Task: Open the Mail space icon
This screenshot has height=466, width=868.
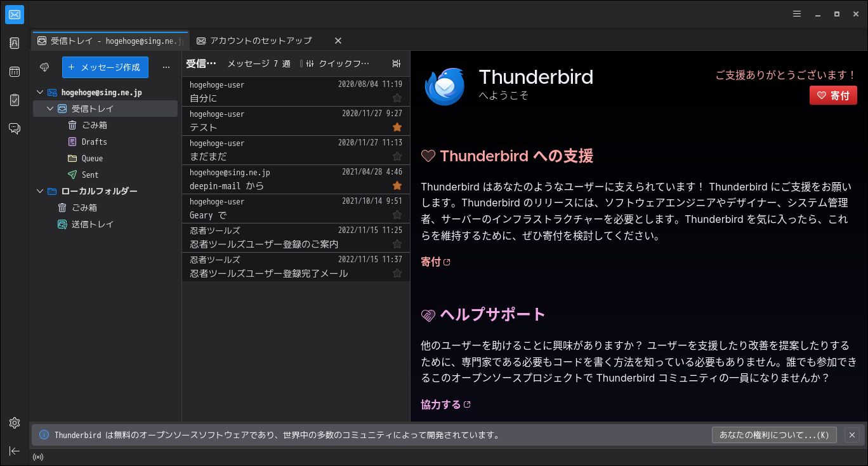Action: click(15, 15)
